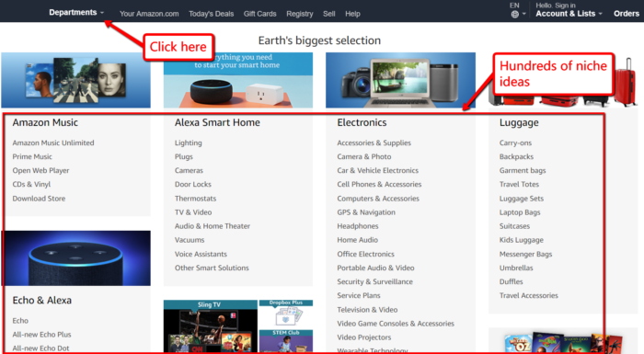
Task: Click the Echo Dot smart home banner
Action: (x=238, y=80)
